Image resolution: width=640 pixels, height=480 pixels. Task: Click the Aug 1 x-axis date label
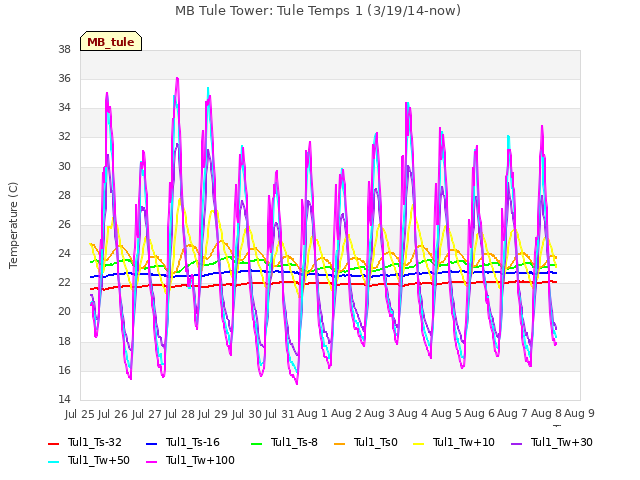312,413
